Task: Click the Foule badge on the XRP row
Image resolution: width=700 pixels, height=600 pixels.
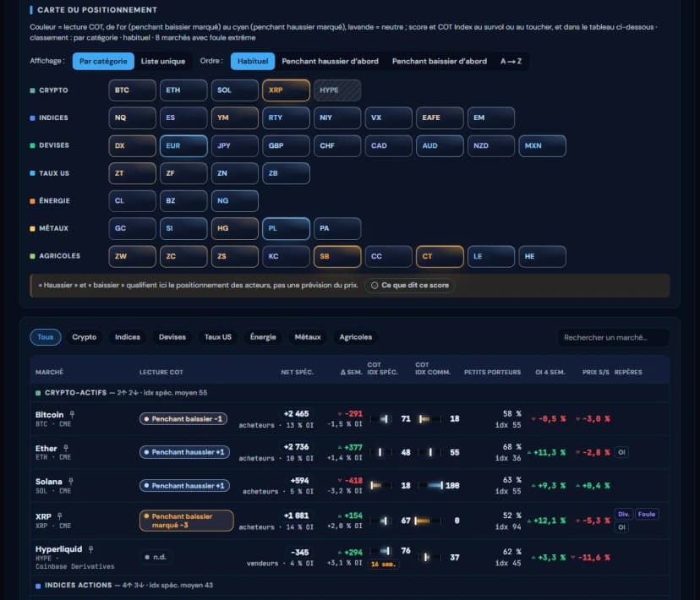Action: tap(647, 515)
